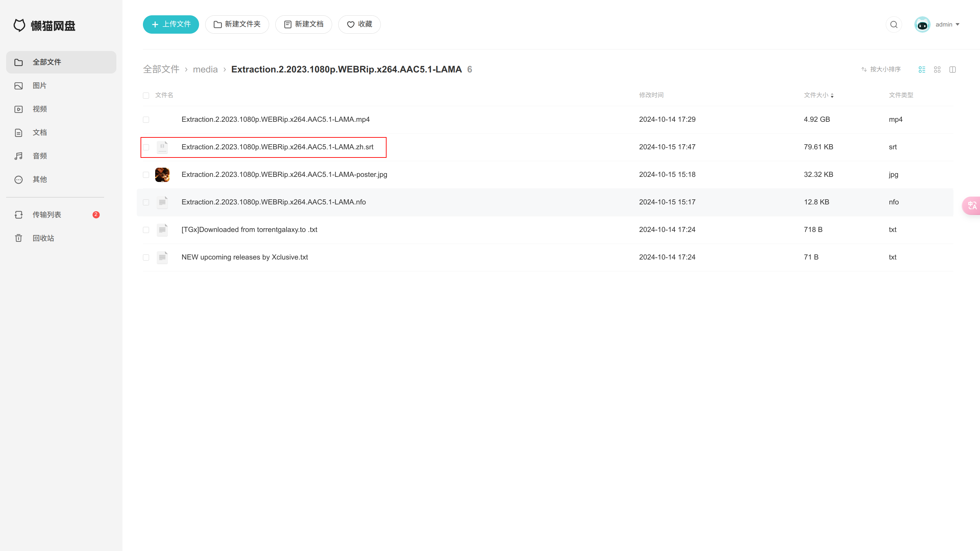Open 图片 category in sidebar
This screenshot has height=551, width=980.
(x=61, y=86)
